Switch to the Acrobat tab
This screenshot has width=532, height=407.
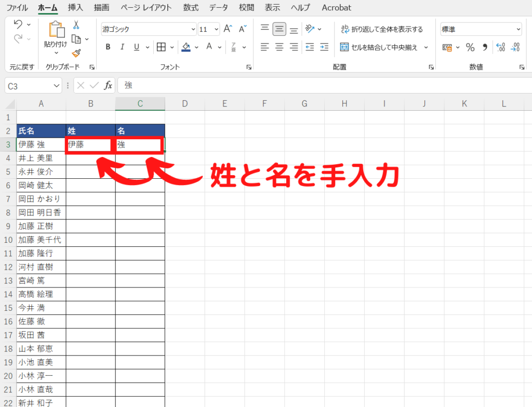[x=336, y=7]
